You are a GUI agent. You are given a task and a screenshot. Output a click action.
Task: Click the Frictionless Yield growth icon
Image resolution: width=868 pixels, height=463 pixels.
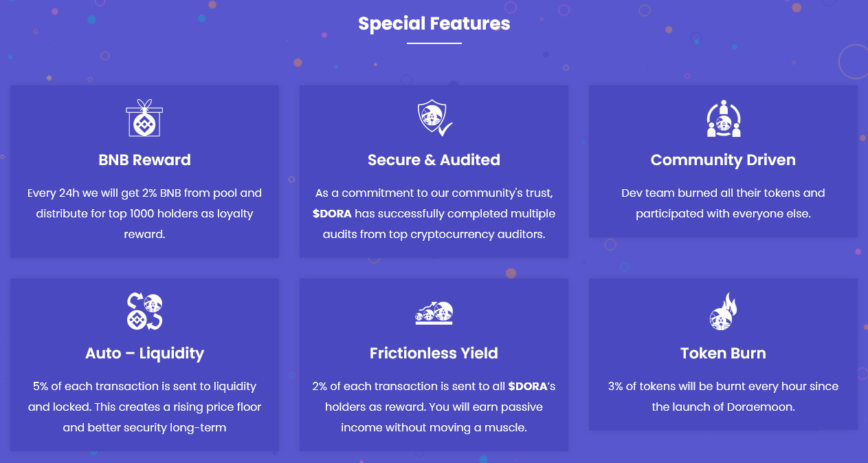[434, 313]
